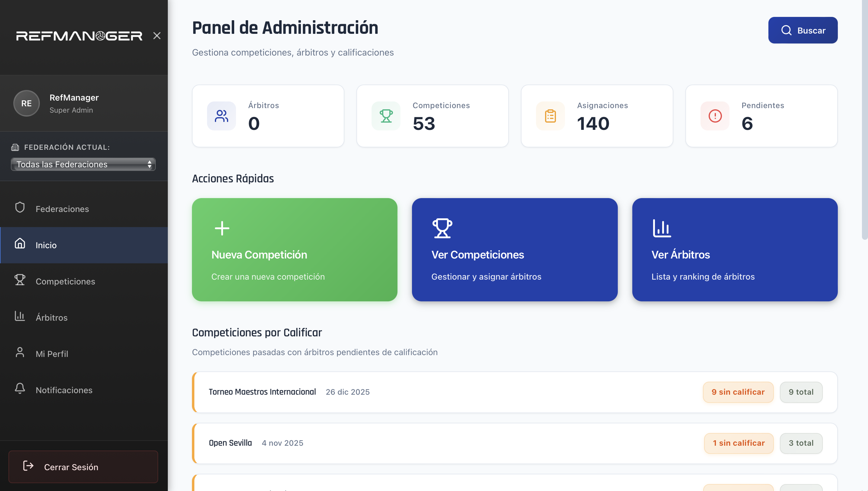Screen dimensions: 868x491
Task: Select Competiciones in the sidebar menu
Action: coord(65,281)
